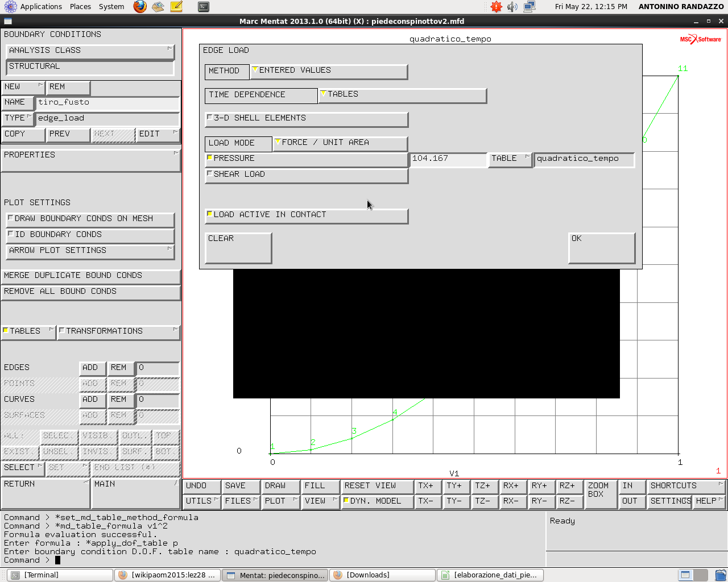728x582 pixels.
Task: Launch the terminal icon in top panel
Action: click(204, 7)
